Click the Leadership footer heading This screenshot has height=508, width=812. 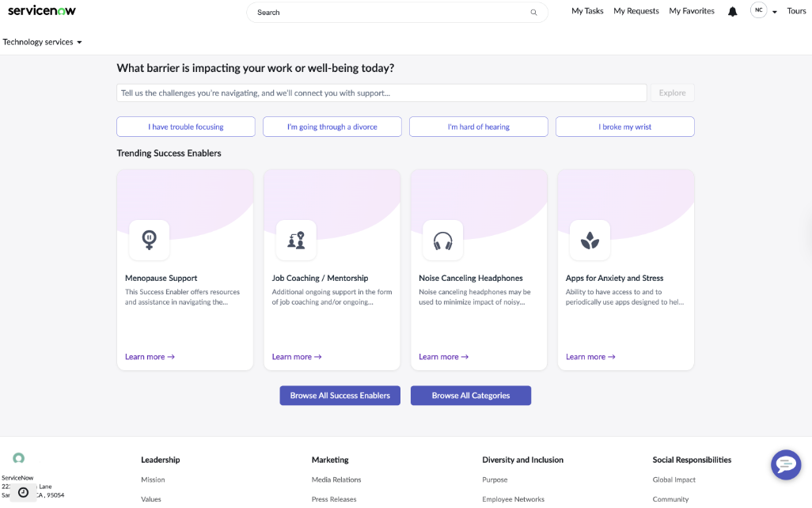point(161,460)
